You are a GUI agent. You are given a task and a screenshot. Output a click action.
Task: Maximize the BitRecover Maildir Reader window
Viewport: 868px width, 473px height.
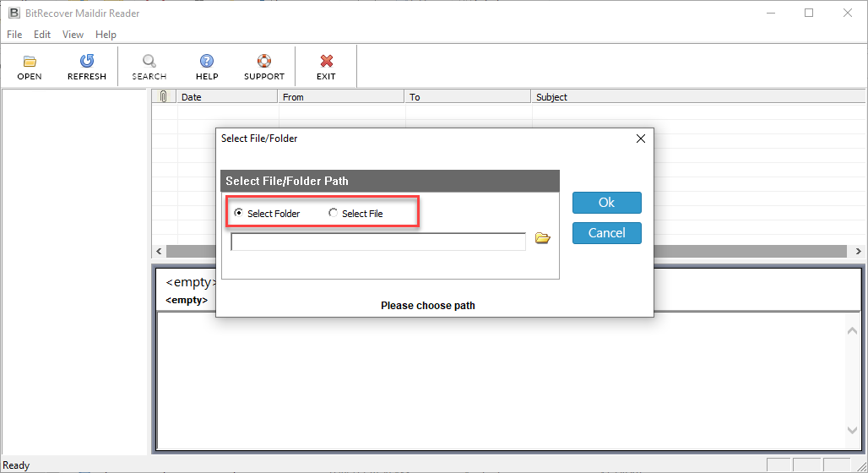coord(809,13)
